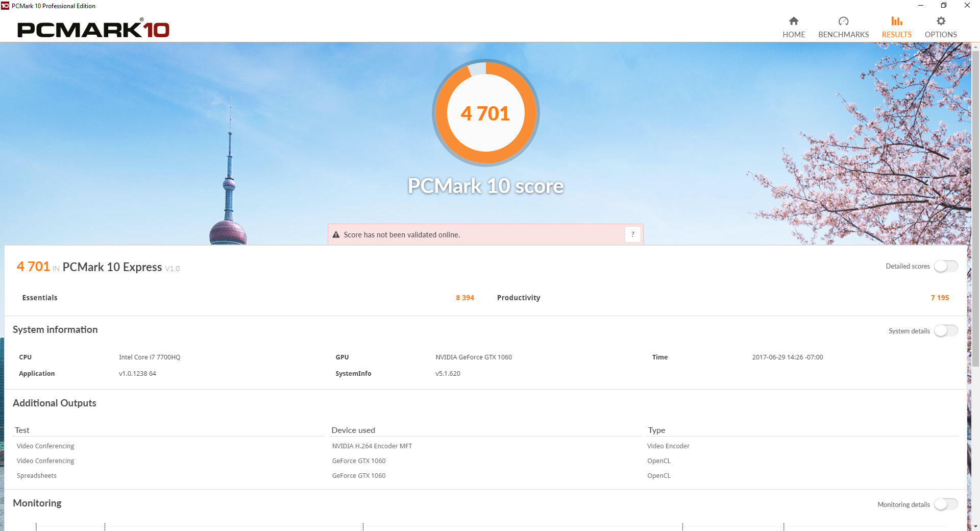Image resolution: width=980 pixels, height=531 pixels.
Task: Click the Video Encoder type cell
Action: coord(668,446)
